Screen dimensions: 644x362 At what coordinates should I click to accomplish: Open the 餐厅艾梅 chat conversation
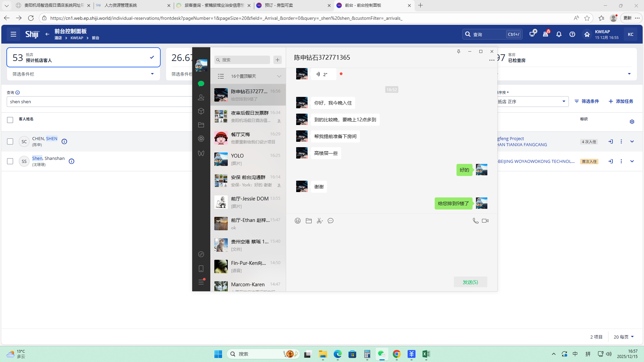tap(248, 138)
